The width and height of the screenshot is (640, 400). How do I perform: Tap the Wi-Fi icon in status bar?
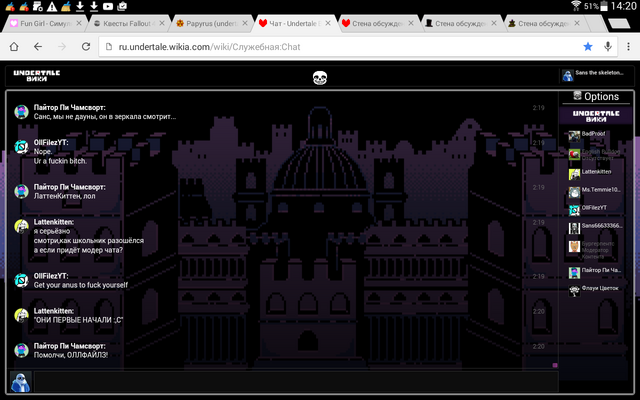[x=576, y=6]
